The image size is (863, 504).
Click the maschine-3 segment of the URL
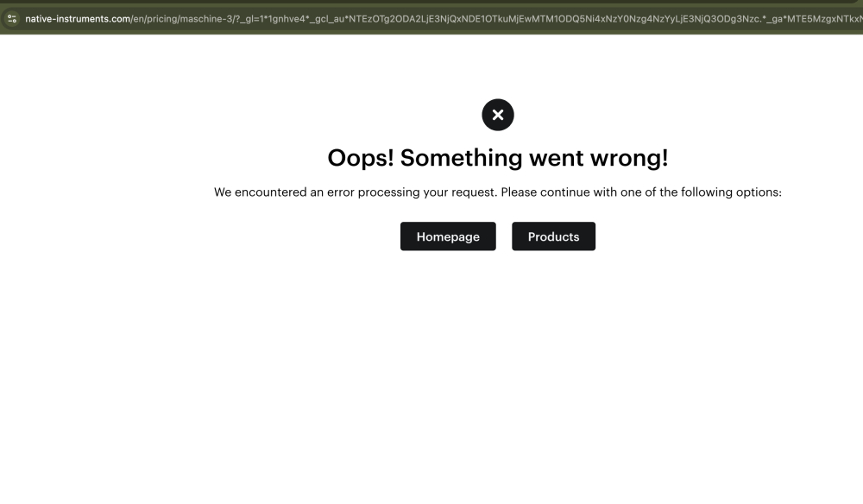(206, 19)
